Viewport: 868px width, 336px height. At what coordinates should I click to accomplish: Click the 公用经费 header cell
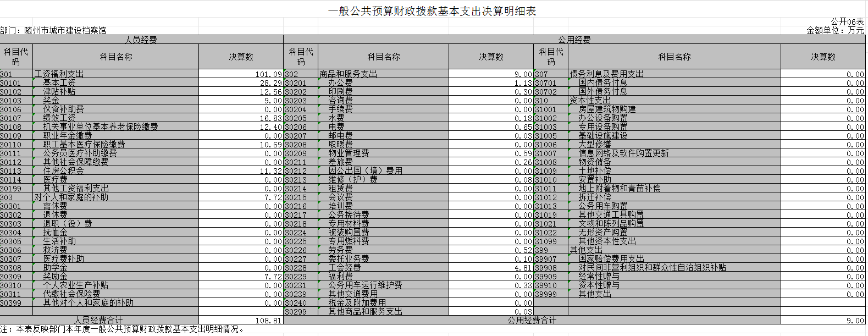574,40
